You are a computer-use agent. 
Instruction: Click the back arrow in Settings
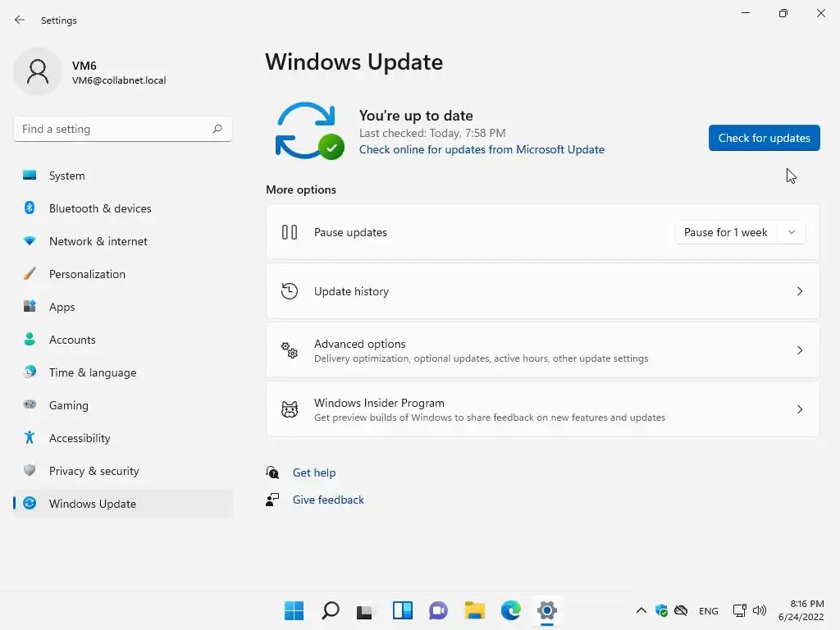(20, 20)
